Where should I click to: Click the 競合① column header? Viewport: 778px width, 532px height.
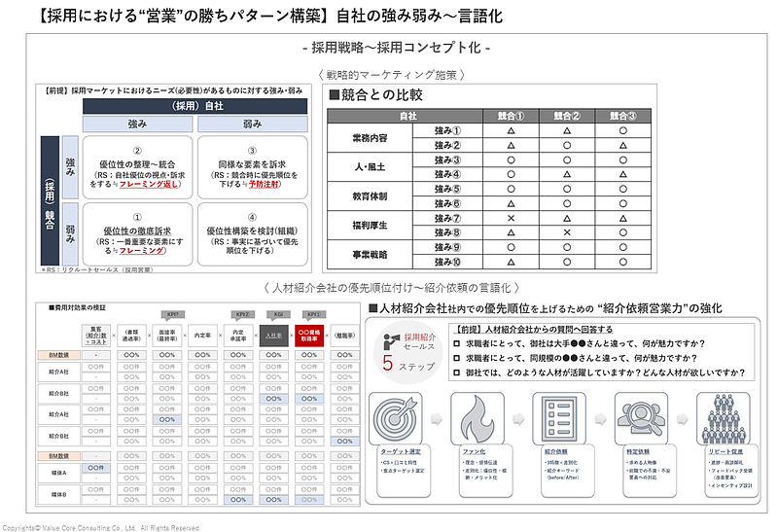[x=512, y=116]
